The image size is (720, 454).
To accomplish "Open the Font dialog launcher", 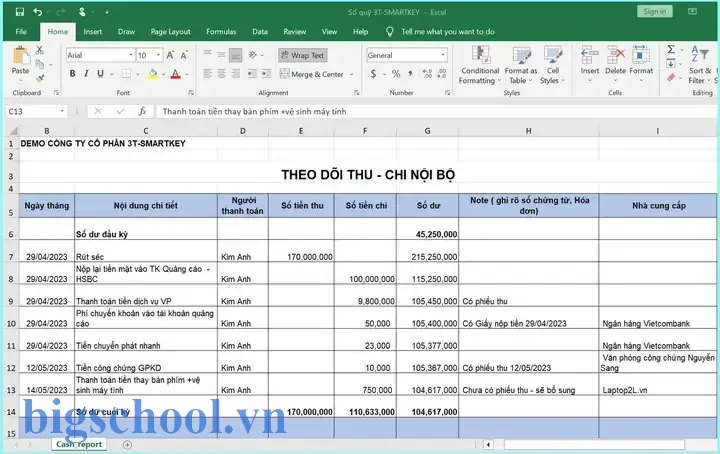I will pos(191,93).
